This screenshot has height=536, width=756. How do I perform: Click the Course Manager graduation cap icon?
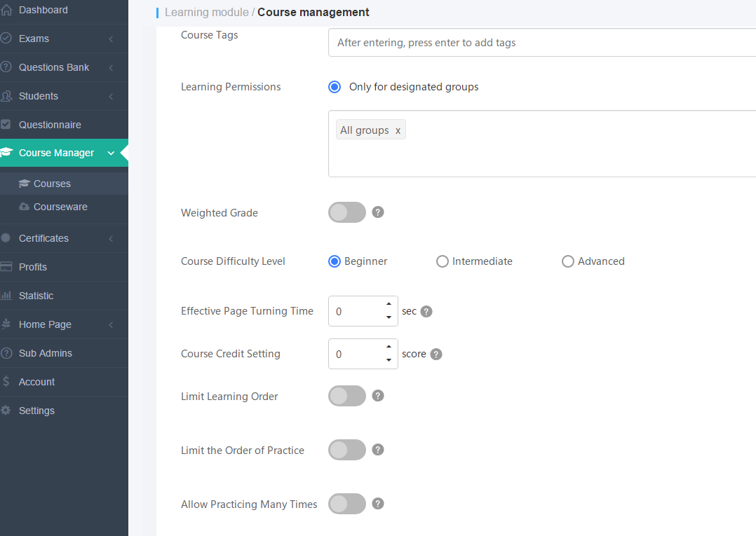tap(6, 153)
